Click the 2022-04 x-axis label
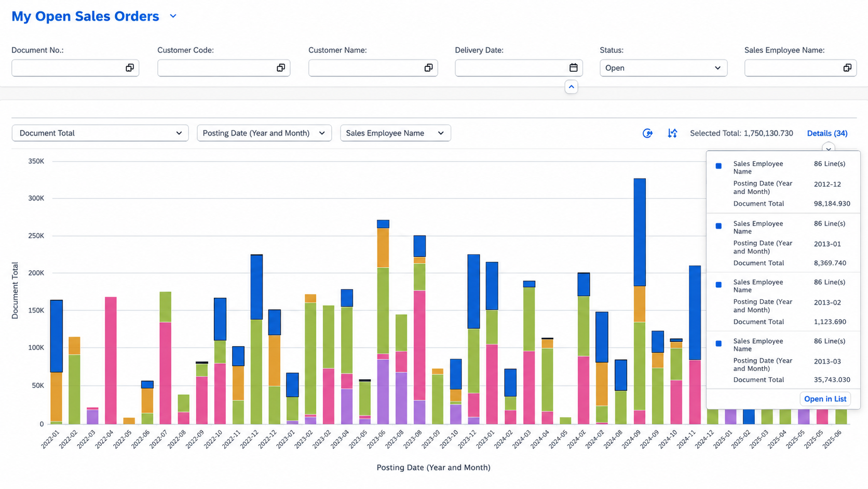This screenshot has height=489, width=868. 105,439
